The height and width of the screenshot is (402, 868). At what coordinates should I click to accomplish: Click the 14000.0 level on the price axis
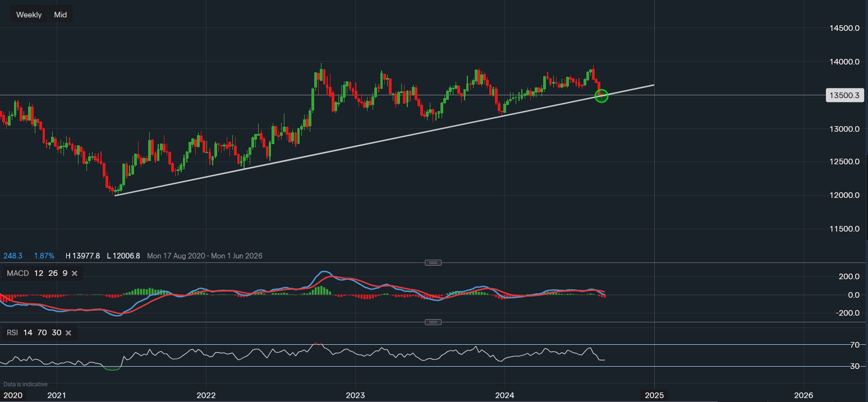845,62
